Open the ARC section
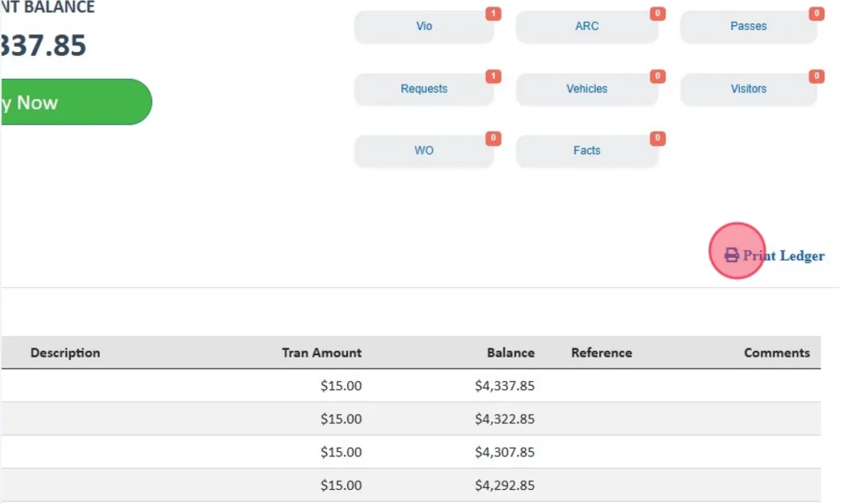Image resolution: width=858 pixels, height=504 pixels. pyautogui.click(x=587, y=27)
